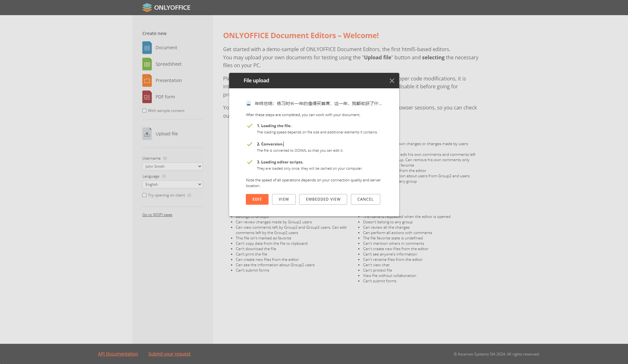Select the Presentation label under Create new

(169, 80)
